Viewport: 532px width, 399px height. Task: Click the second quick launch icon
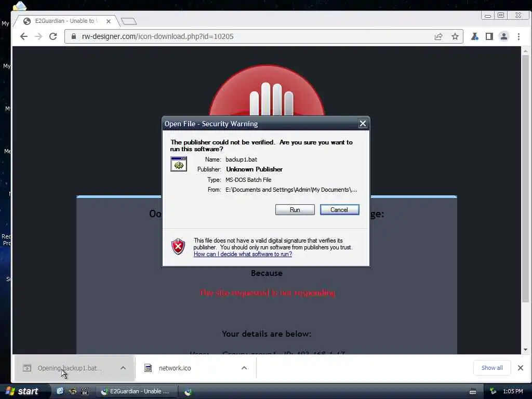click(73, 391)
